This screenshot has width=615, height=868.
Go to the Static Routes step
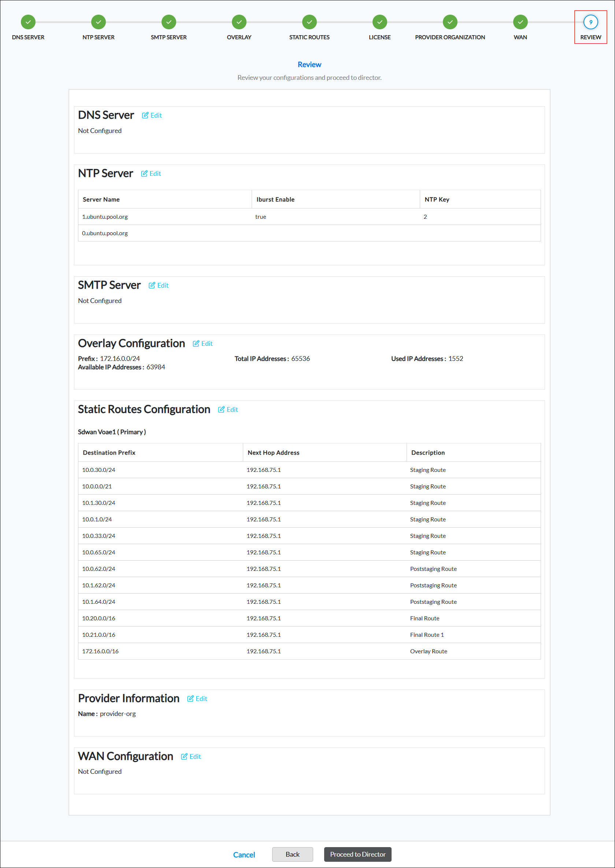coord(310,22)
